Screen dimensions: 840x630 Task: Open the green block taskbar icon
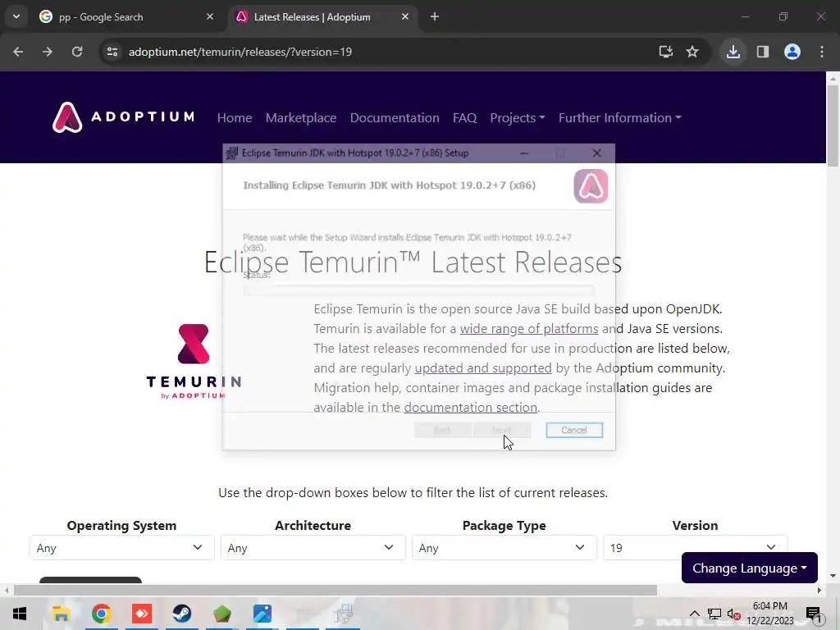point(222,614)
